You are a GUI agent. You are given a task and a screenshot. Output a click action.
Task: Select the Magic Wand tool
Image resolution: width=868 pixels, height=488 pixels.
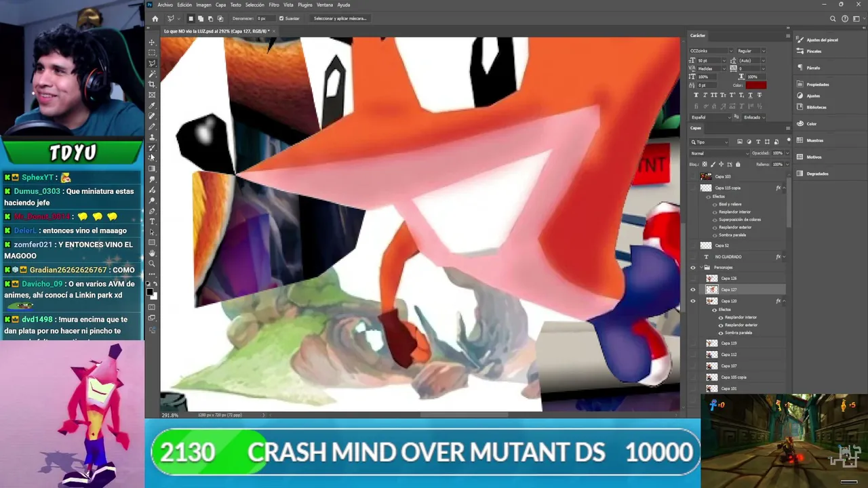[x=152, y=73]
